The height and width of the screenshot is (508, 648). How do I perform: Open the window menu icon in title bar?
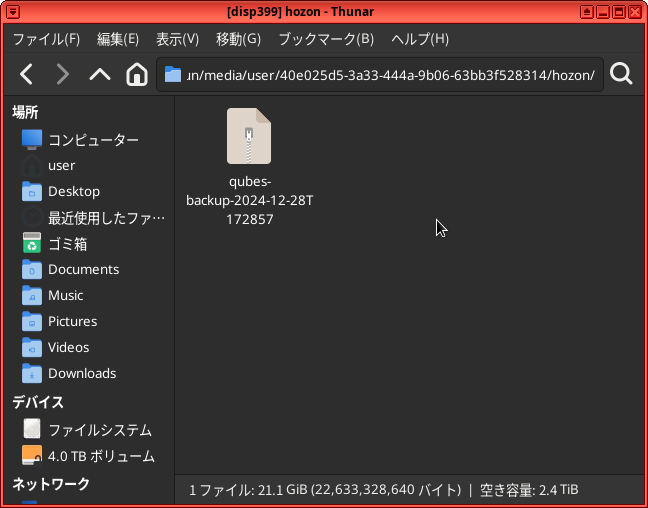click(13, 12)
